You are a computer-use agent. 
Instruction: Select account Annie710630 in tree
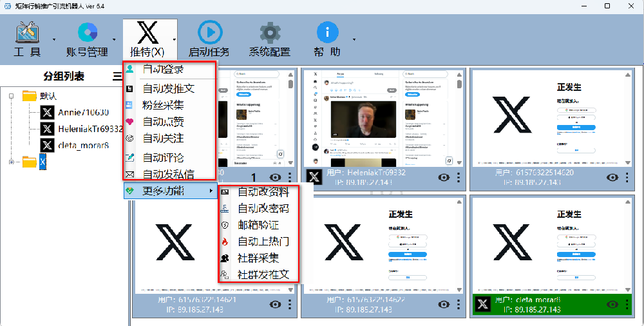75,113
